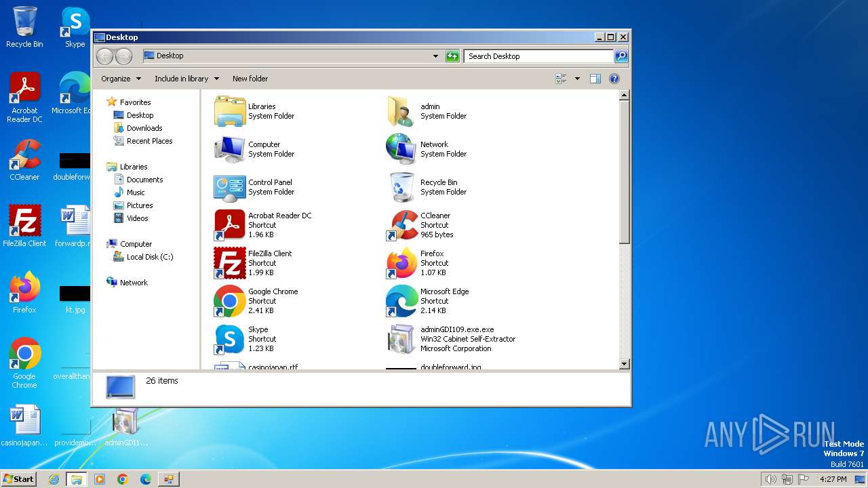Select Recycle Bin icon in Explorer file list
Image resolution: width=868 pixels, height=488 pixels.
pos(401,187)
